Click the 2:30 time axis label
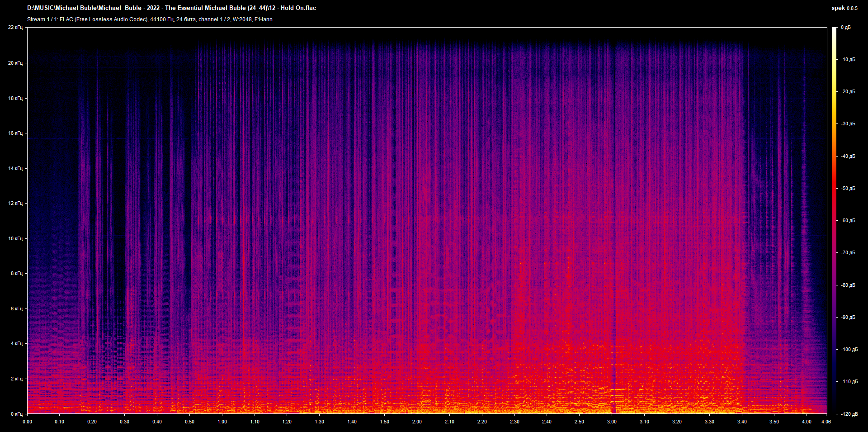This screenshot has width=868, height=432. [x=515, y=422]
